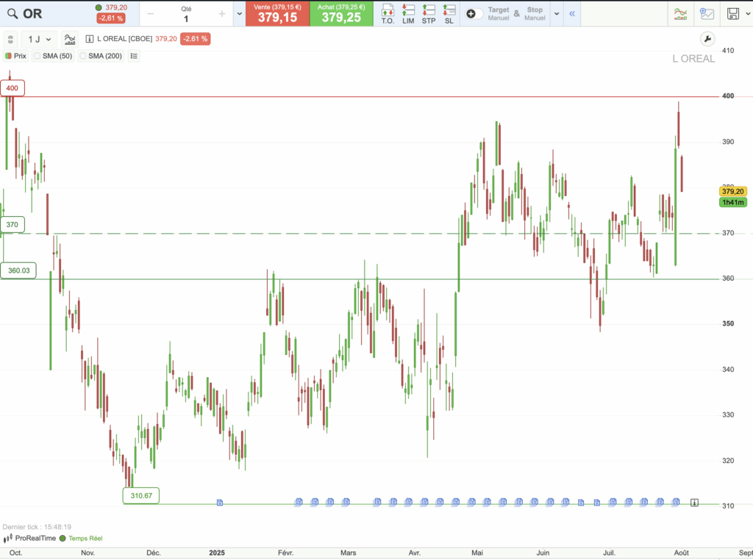Click the Achat 379,25 buy button
This screenshot has width=753, height=560.
[341, 14]
